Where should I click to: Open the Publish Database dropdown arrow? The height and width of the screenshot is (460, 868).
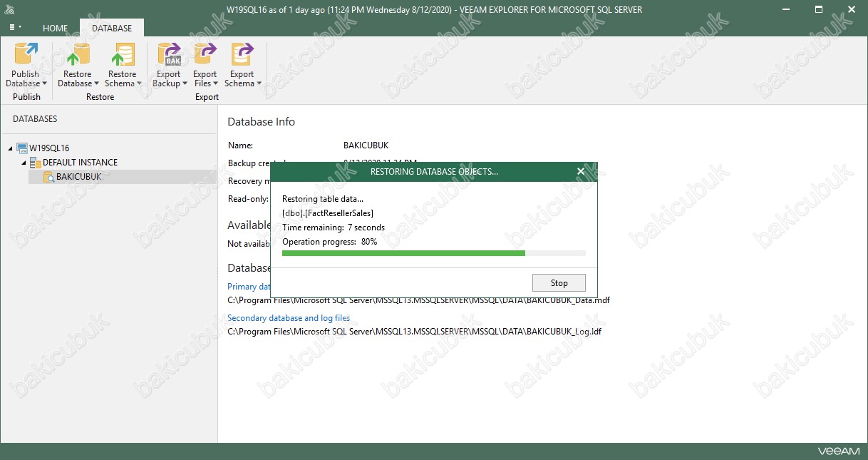[x=44, y=84]
